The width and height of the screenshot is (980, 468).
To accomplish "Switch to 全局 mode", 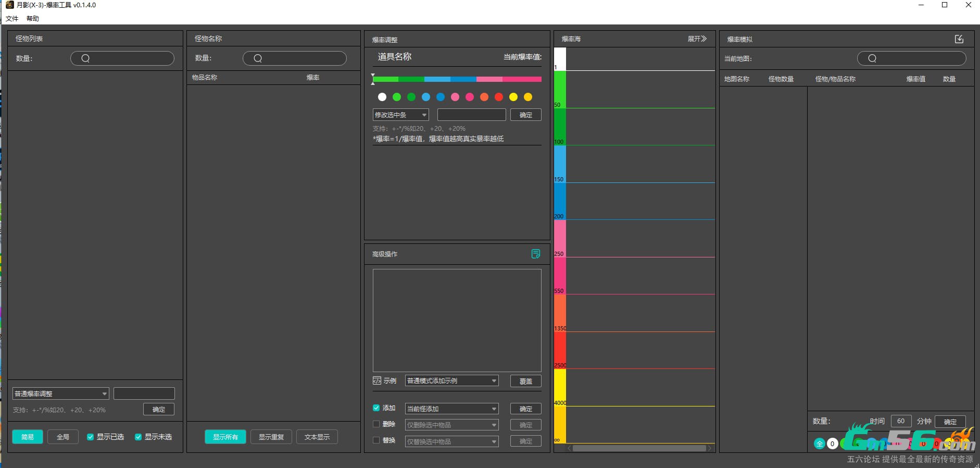I will point(63,437).
